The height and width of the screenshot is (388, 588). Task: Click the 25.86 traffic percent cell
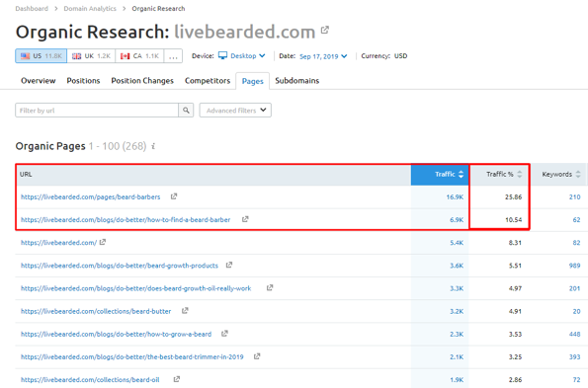(x=513, y=196)
